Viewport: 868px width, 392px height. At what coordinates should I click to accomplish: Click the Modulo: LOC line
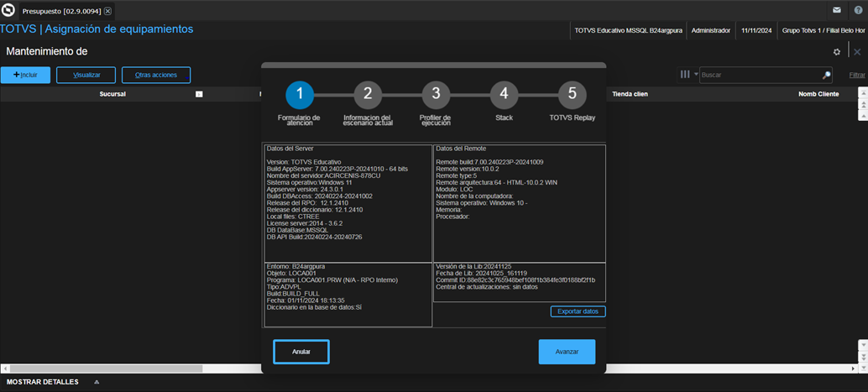454,189
